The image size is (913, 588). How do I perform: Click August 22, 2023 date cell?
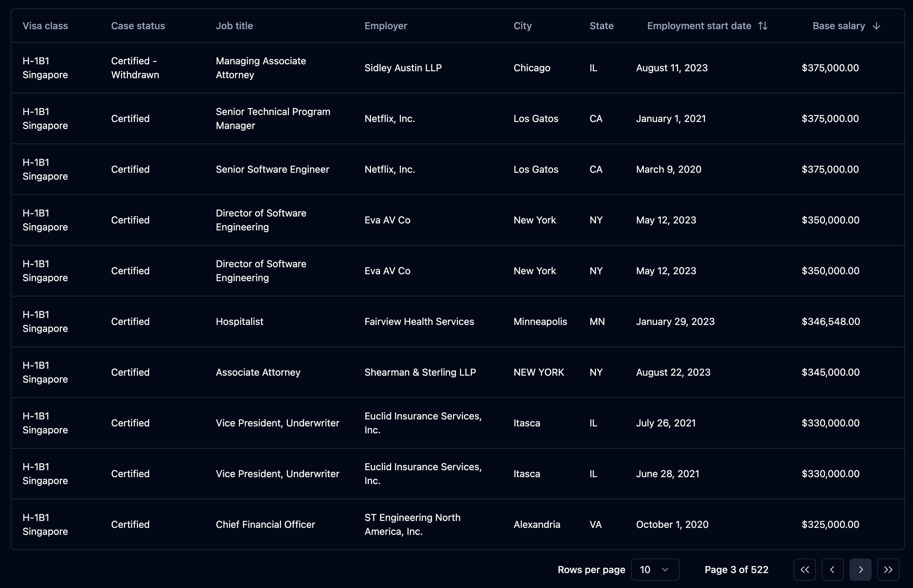coord(673,372)
